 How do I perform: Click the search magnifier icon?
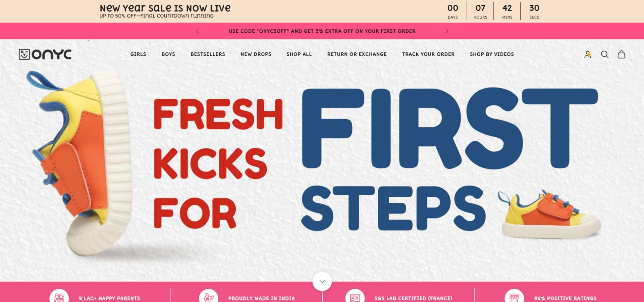[605, 54]
